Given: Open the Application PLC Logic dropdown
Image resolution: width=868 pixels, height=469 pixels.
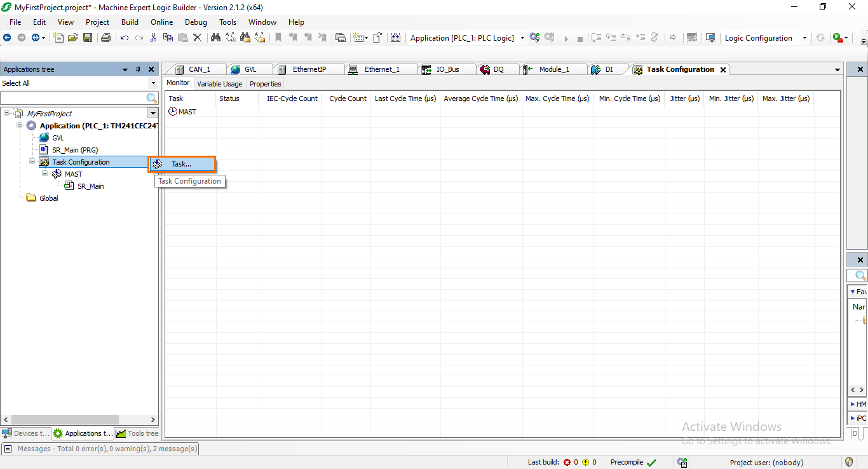Looking at the screenshot, I should coord(522,38).
